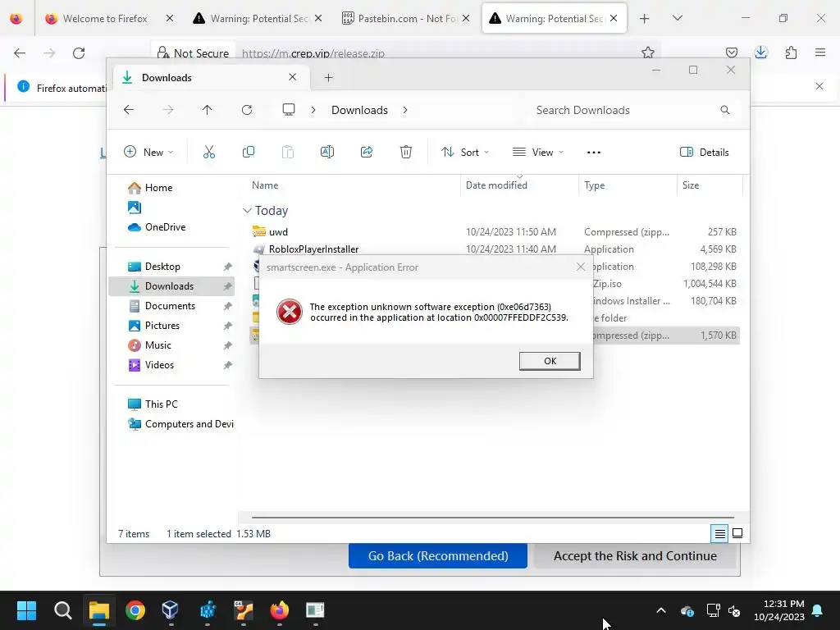Screen dimensions: 840x630
Task: Click the Search Downloads field
Action: pyautogui.click(x=632, y=110)
